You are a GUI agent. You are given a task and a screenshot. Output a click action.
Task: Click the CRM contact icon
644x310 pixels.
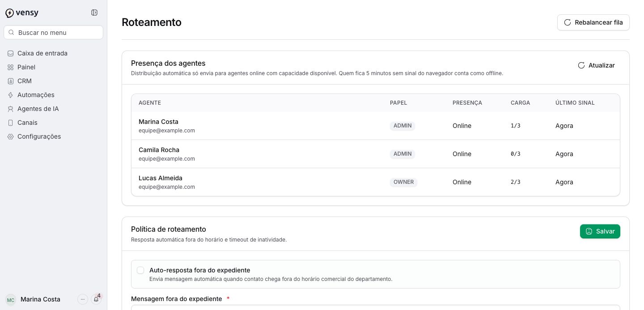[10, 81]
